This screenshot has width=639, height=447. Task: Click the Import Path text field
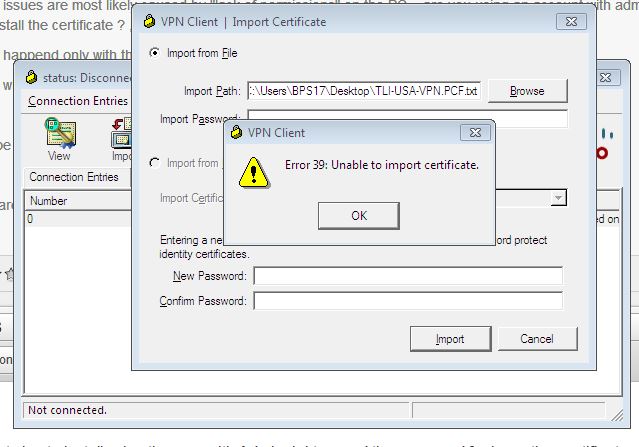tap(364, 91)
